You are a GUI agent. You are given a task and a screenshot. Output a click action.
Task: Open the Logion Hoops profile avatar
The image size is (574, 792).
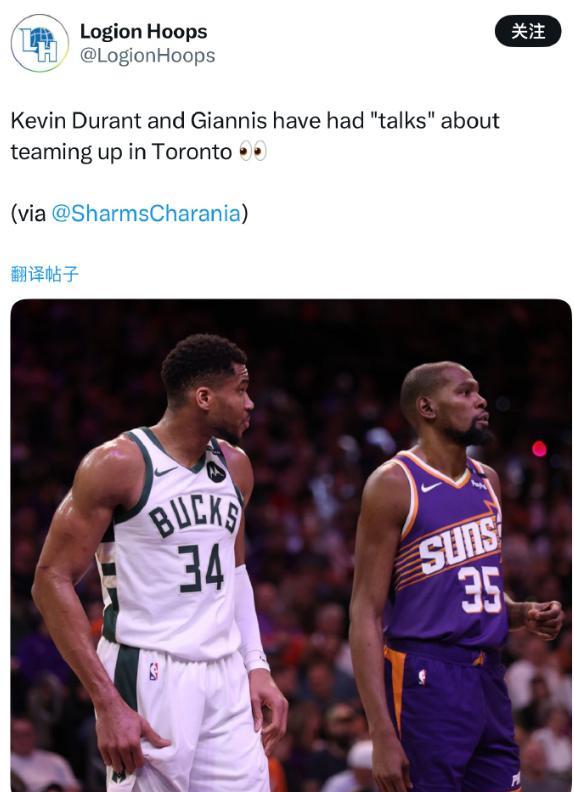[x=39, y=43]
